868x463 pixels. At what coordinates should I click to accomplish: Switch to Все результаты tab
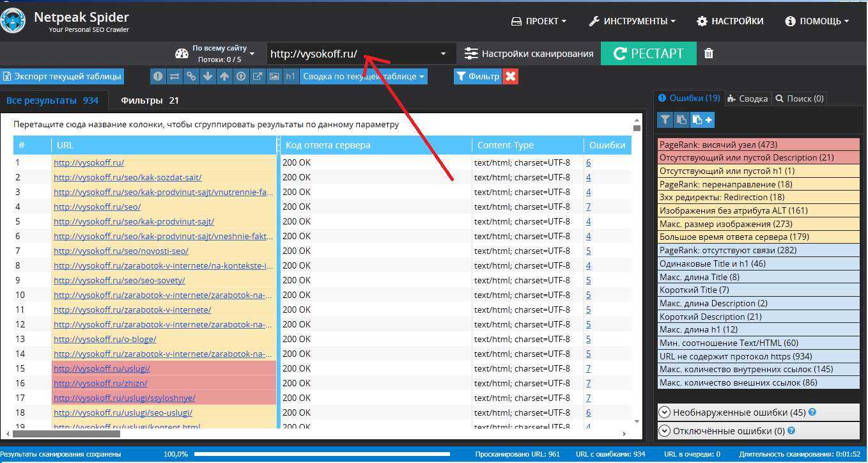[52, 100]
